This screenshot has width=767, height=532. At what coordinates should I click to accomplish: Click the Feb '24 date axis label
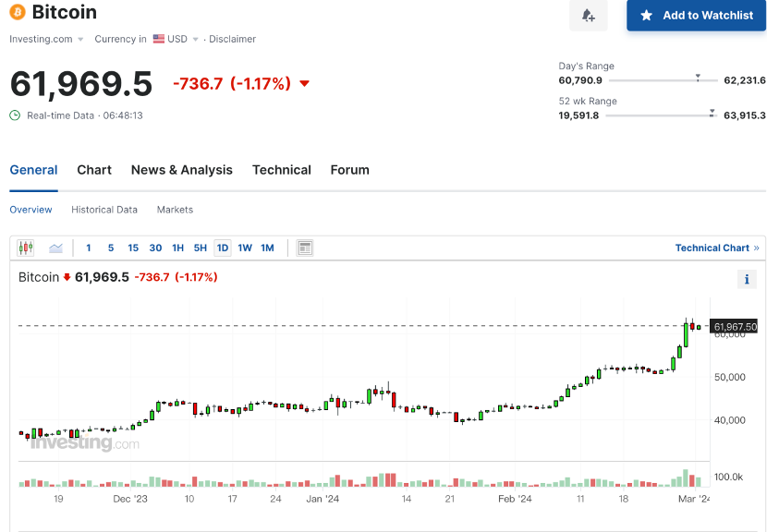point(515,499)
